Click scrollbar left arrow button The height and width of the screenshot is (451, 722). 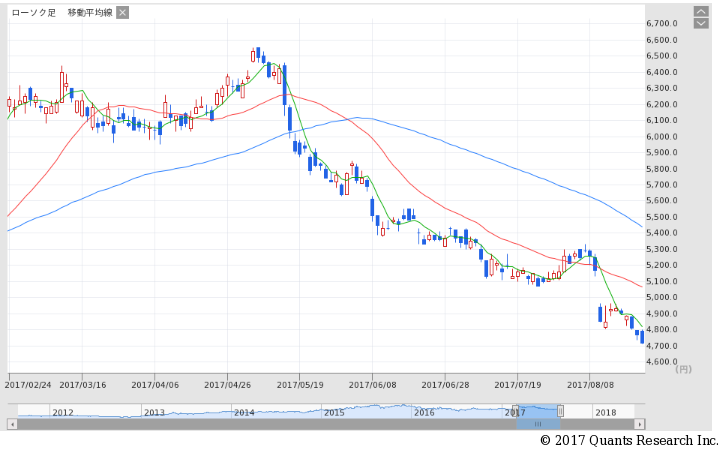pyautogui.click(x=12, y=424)
